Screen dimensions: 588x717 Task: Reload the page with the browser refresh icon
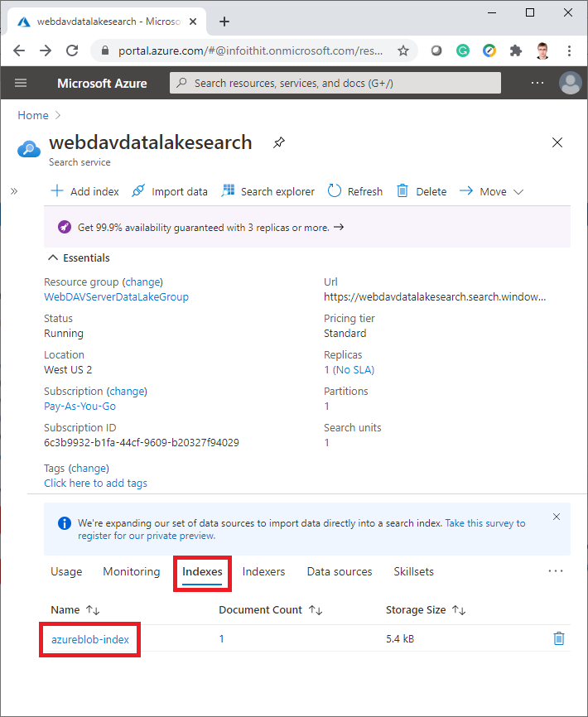tap(72, 51)
